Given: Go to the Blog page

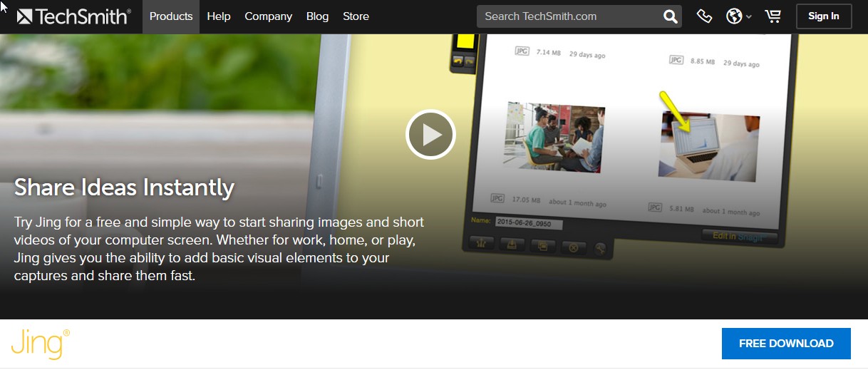Looking at the screenshot, I should pyautogui.click(x=317, y=16).
